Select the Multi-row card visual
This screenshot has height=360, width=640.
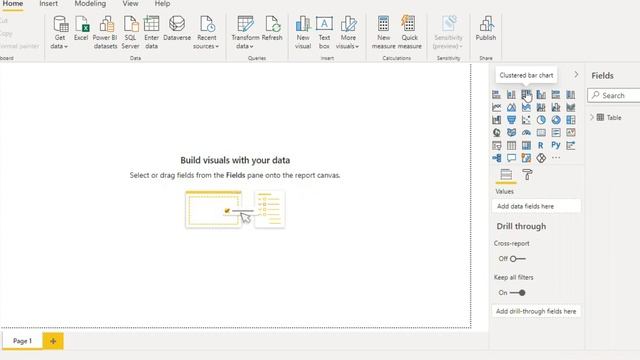[556, 133]
